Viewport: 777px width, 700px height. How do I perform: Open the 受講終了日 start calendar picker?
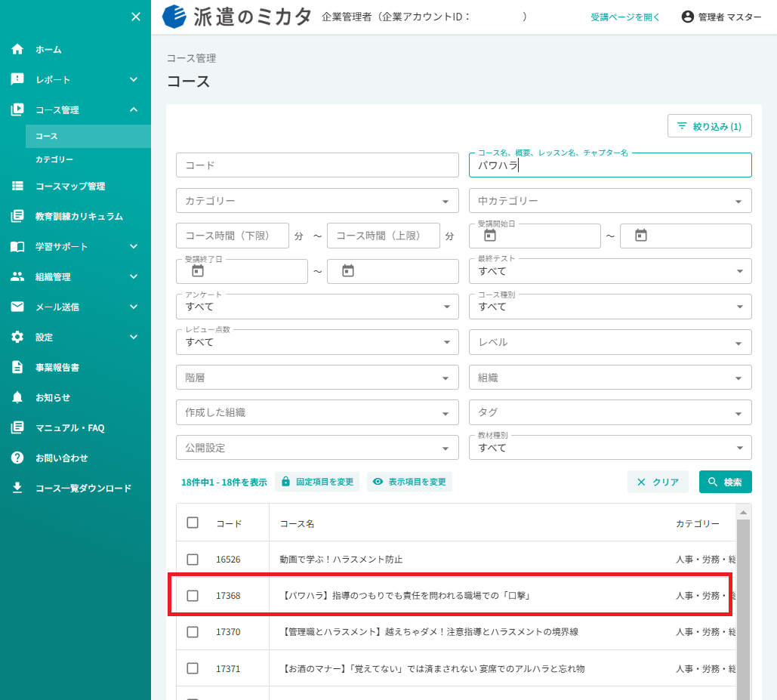[x=198, y=271]
